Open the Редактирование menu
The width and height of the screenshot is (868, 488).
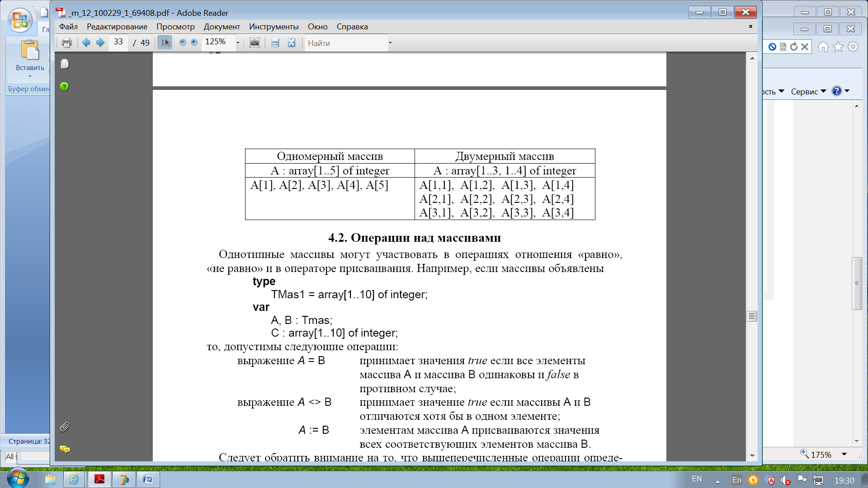117,27
